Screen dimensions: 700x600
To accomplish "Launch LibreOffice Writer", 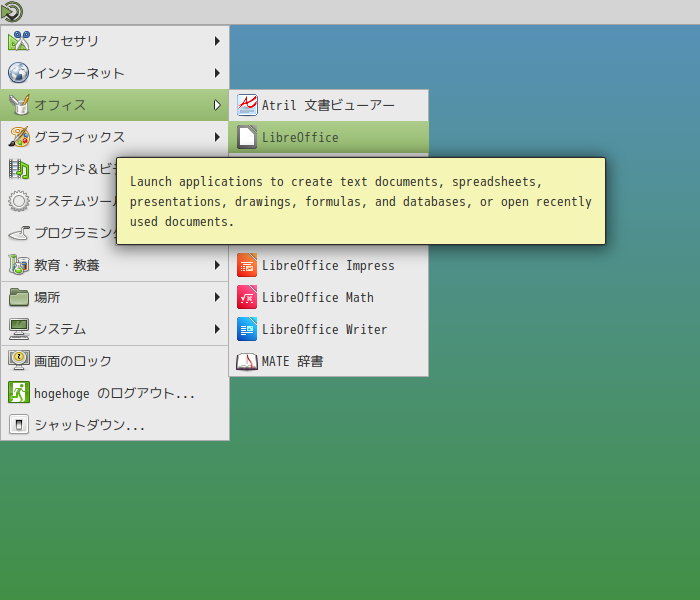I will pyautogui.click(x=329, y=329).
